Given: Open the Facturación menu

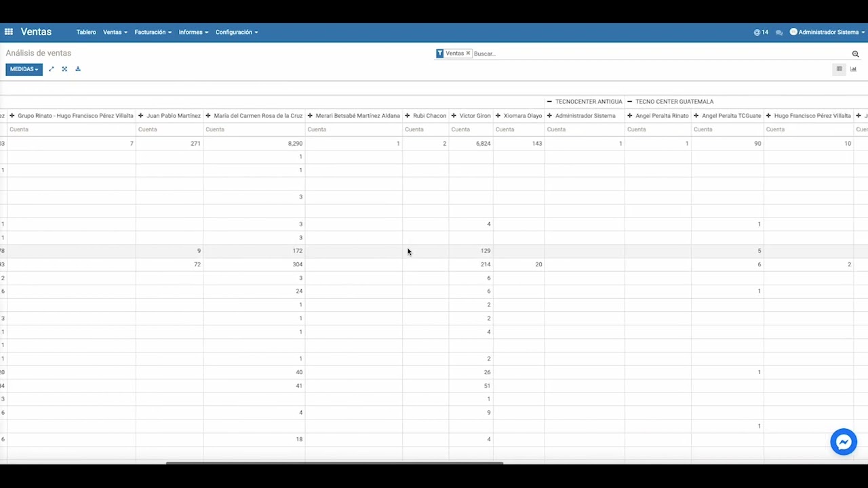Looking at the screenshot, I should 153,33.
